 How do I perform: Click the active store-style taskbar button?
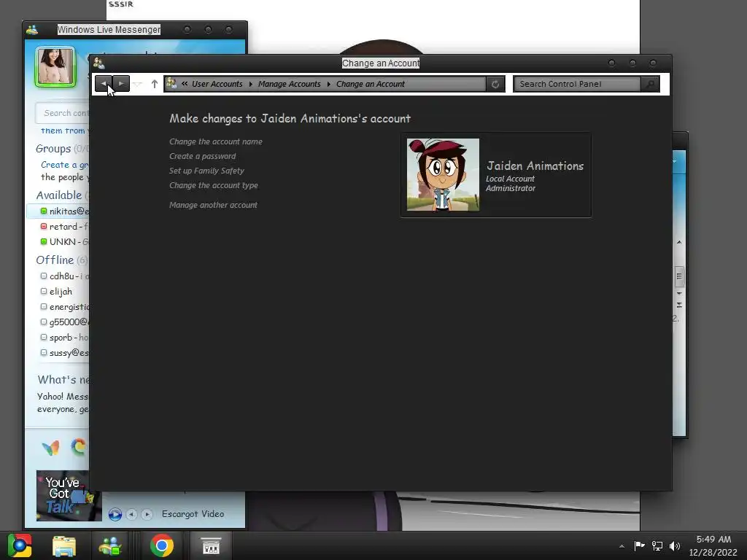tap(211, 545)
